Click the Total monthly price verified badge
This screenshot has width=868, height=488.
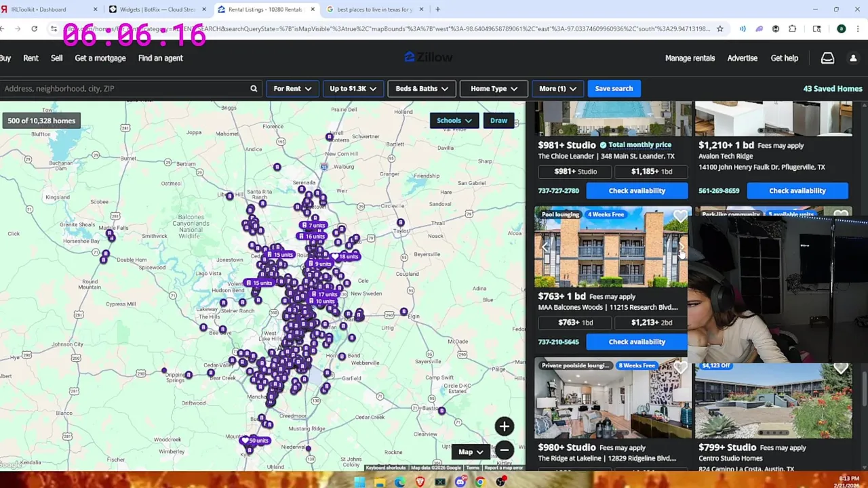tap(635, 145)
